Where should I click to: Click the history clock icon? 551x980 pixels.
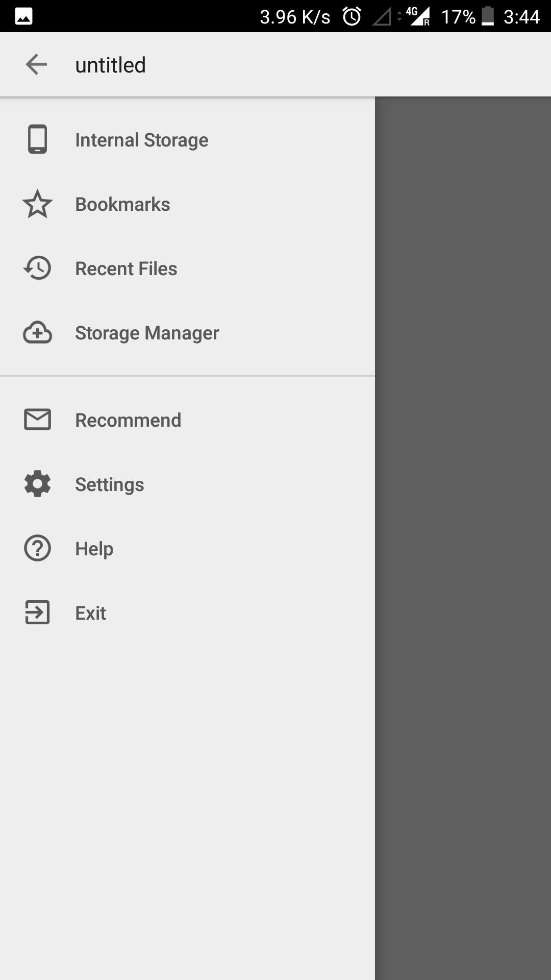click(37, 268)
